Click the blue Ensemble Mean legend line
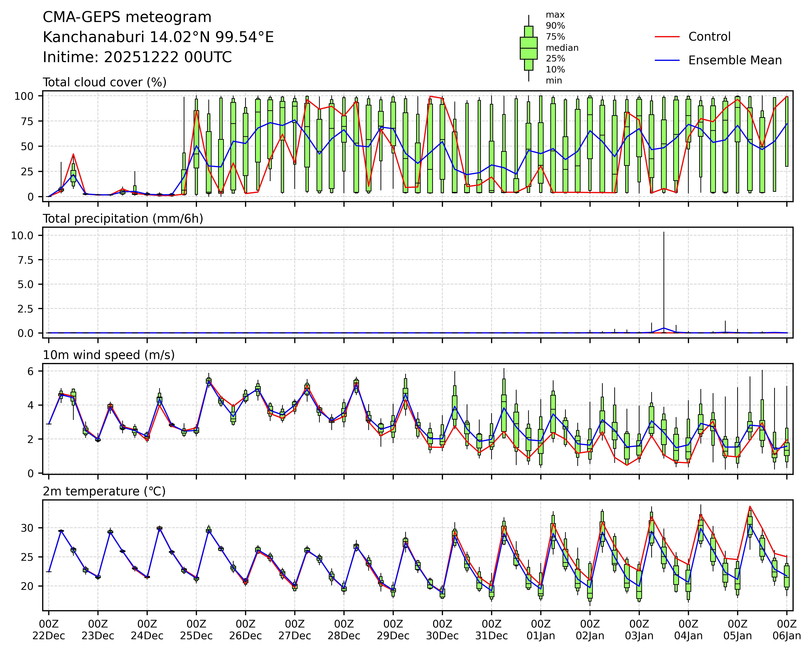This screenshot has width=812, height=652. pos(667,60)
